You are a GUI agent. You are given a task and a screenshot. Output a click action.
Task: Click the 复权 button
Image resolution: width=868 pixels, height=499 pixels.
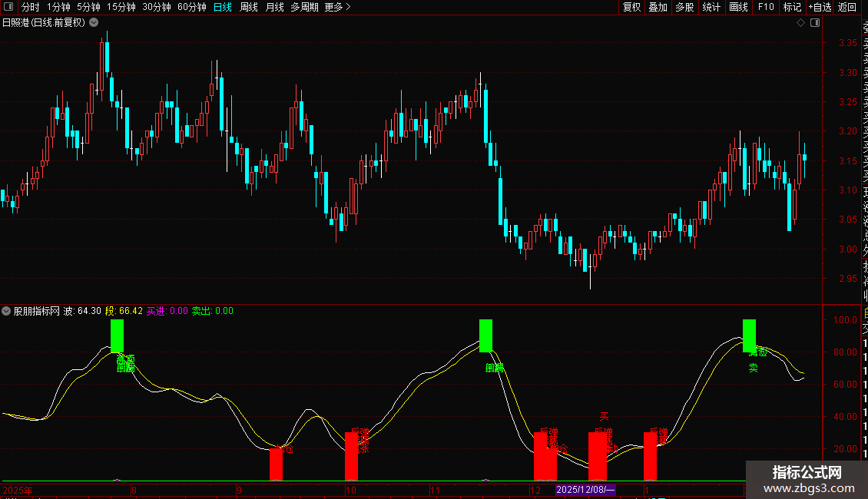pyautogui.click(x=631, y=7)
